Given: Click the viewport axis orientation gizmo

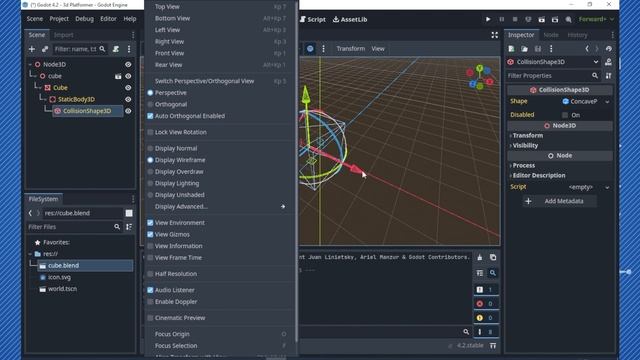Looking at the screenshot, I should click(x=480, y=77).
